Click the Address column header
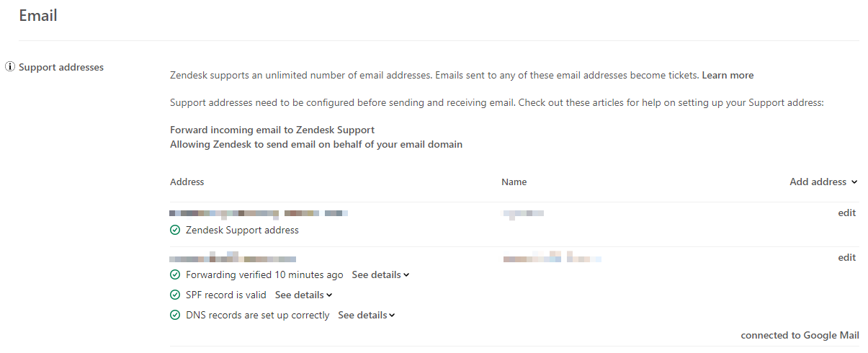868x353 pixels. coord(187,182)
